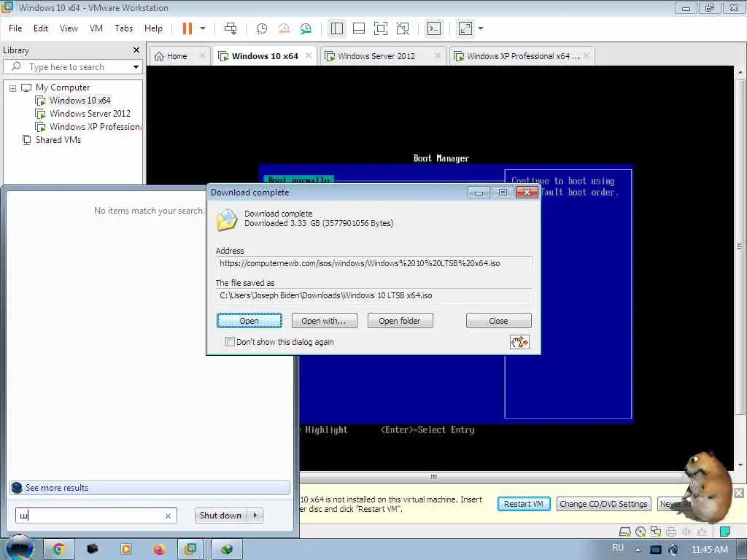Click the stretch guest display icon
Image resolution: width=747 pixels, height=560 pixels.
pos(465,28)
